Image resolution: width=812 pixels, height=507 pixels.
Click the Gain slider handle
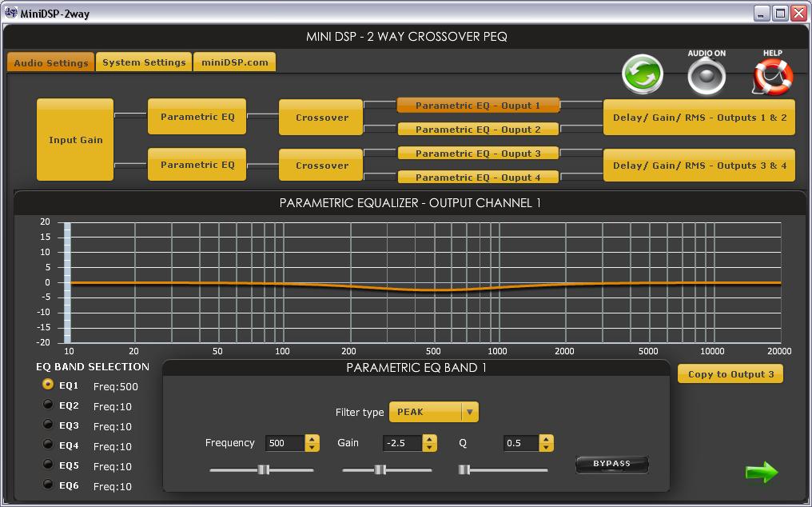380,469
